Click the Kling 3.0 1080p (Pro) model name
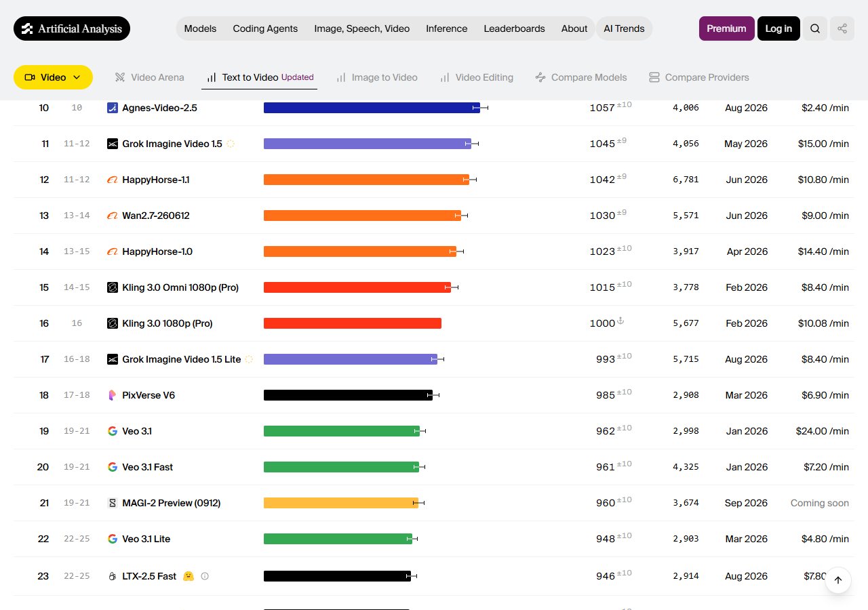 (167, 323)
